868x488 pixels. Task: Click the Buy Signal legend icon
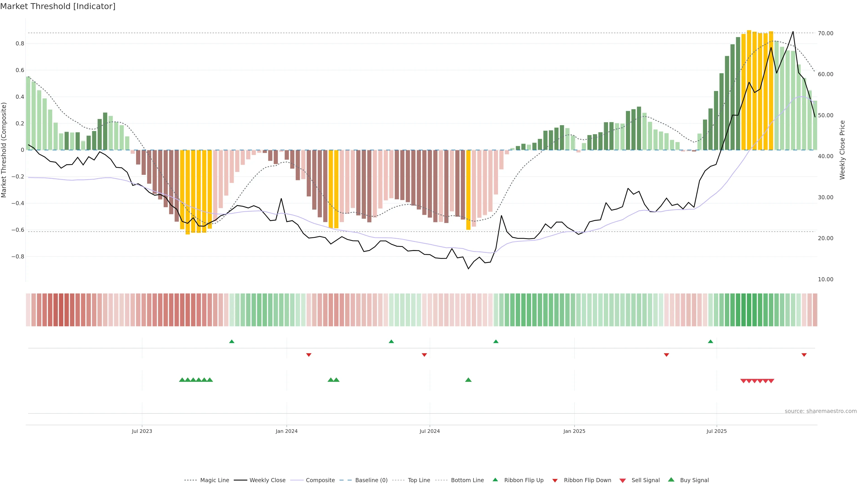coord(671,480)
